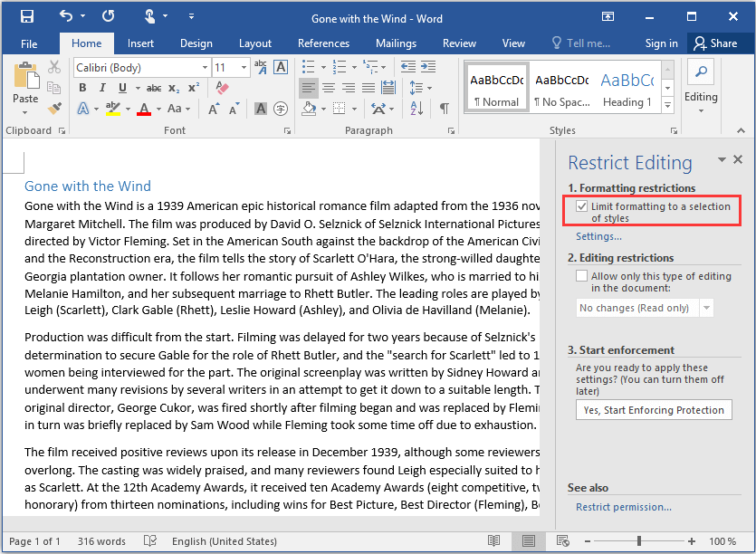
Task: Click the Tell me search box
Action: pyautogui.click(x=581, y=43)
